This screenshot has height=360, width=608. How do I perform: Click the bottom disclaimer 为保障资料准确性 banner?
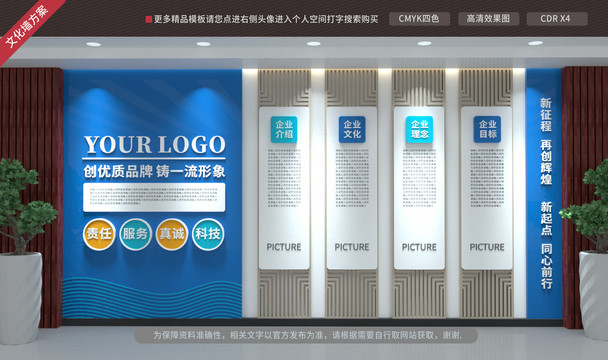point(306,335)
